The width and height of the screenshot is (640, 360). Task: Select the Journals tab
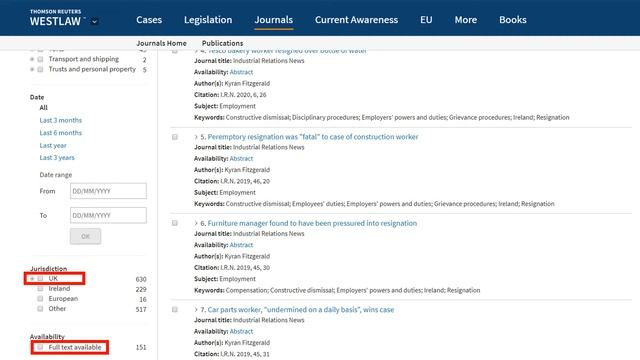(x=273, y=20)
